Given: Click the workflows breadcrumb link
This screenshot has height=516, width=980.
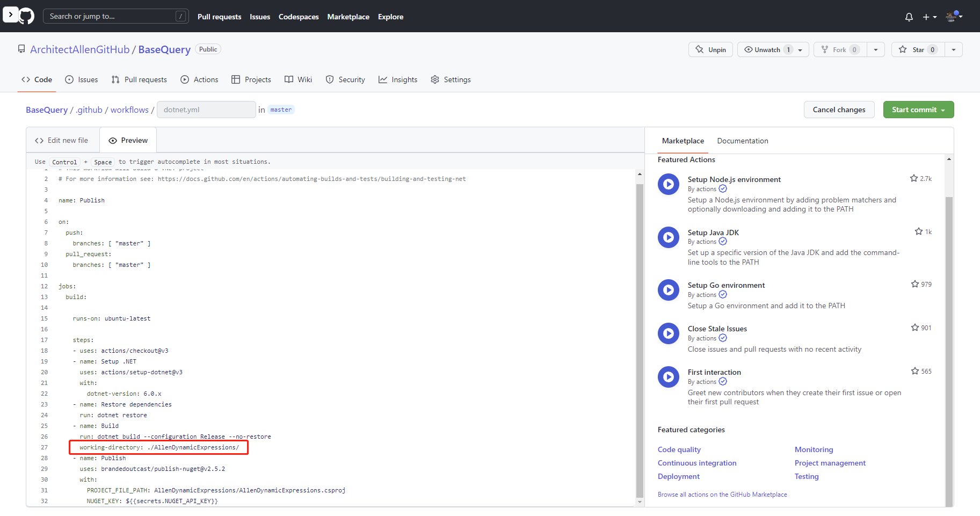Looking at the screenshot, I should 129,110.
